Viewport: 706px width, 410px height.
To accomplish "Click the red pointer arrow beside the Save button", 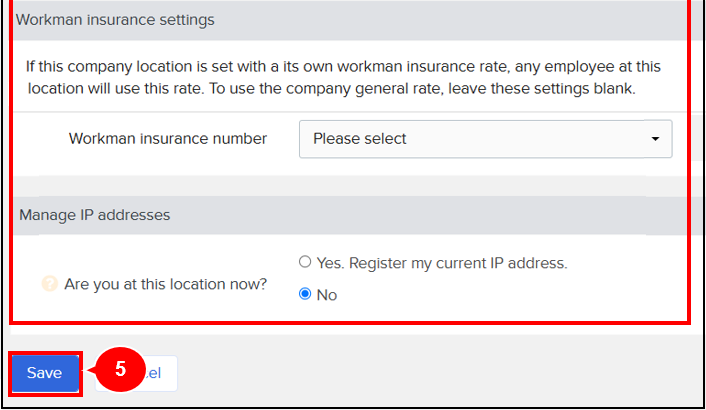I will pyautogui.click(x=91, y=370).
